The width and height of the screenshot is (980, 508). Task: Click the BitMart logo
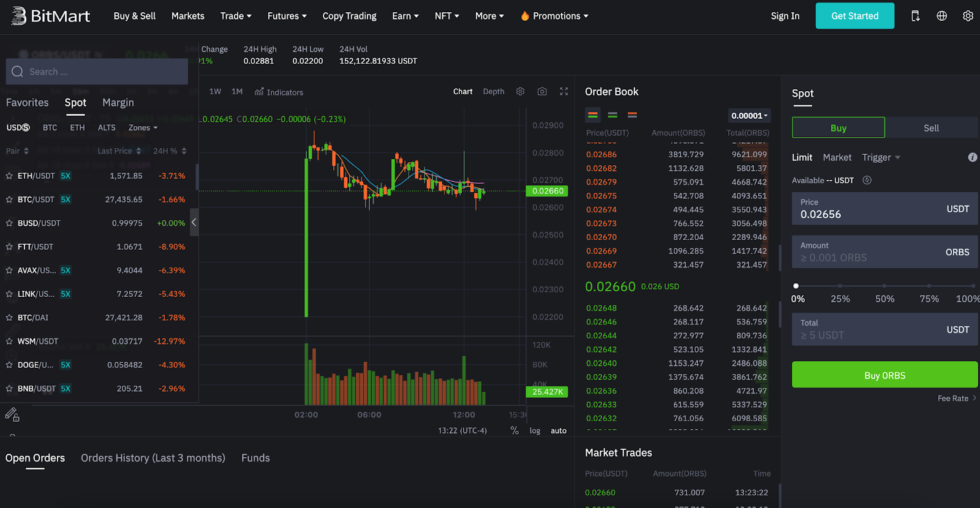(51, 16)
